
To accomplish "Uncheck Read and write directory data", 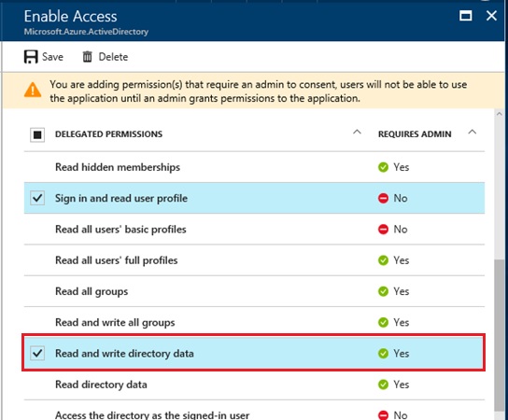I will coord(37,353).
